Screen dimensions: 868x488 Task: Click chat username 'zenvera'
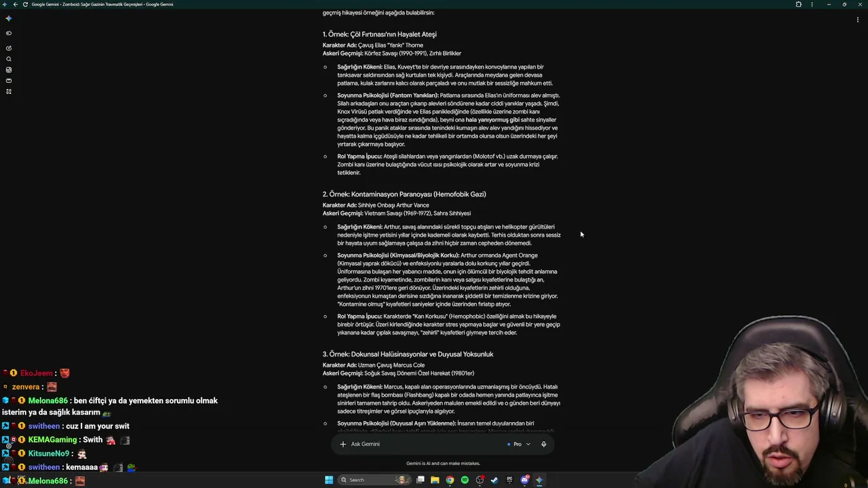point(26,387)
